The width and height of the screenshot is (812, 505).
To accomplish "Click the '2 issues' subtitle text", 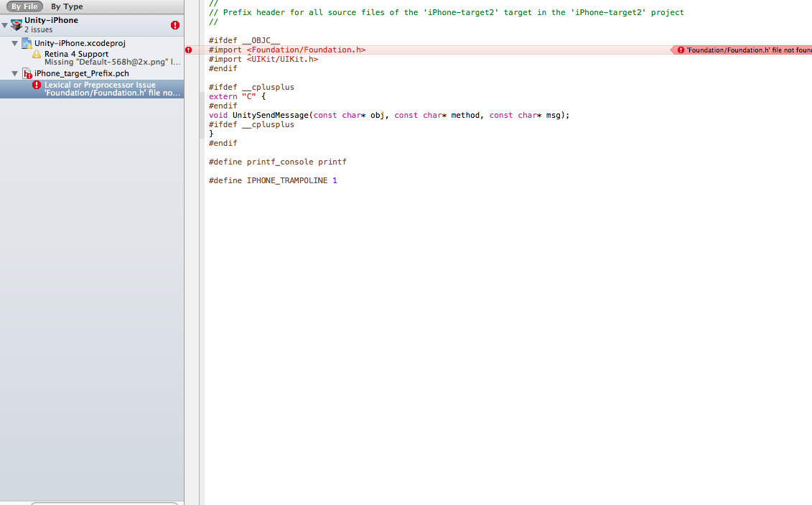I will [38, 30].
